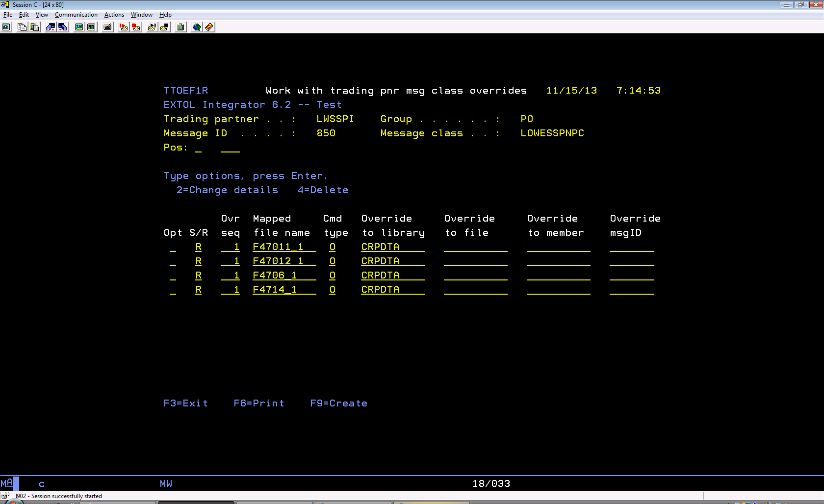Click the status bar connection icon

(5, 496)
